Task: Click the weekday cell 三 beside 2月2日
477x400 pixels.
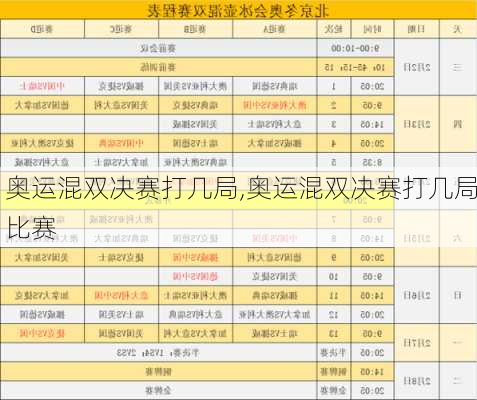Action: coord(458,67)
